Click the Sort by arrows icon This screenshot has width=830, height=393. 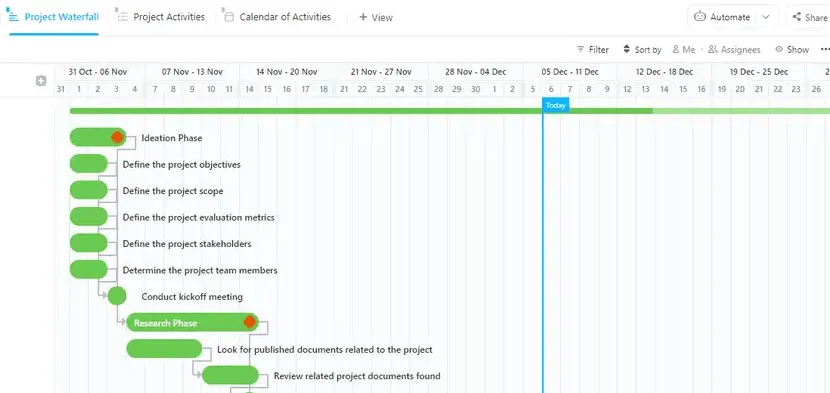tap(627, 49)
